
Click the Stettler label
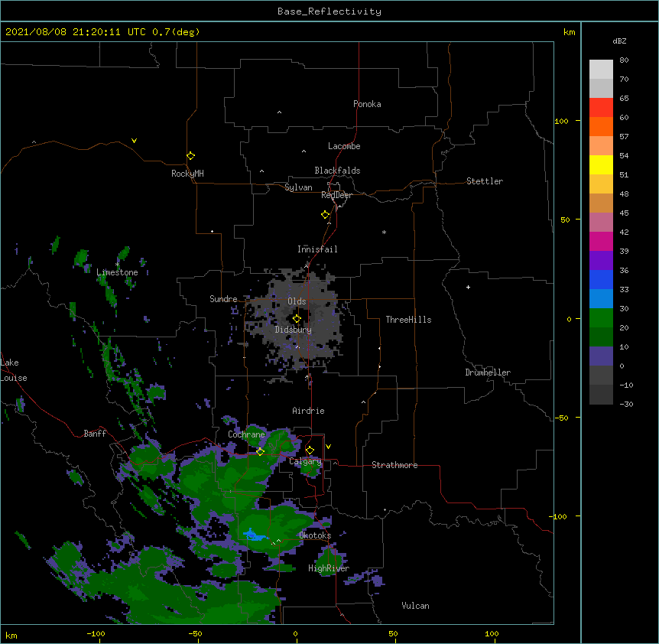click(x=484, y=181)
